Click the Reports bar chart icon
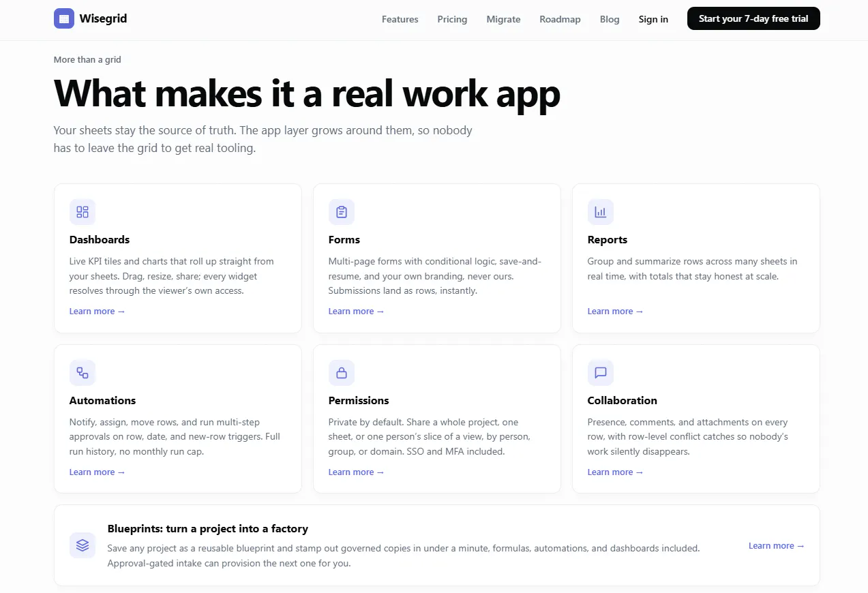This screenshot has height=593, width=868. tap(601, 212)
